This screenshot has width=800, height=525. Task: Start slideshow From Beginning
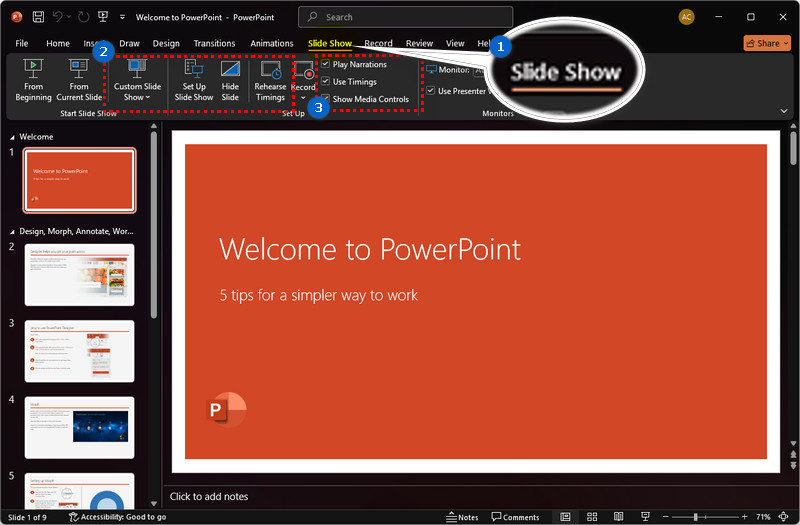coord(33,80)
